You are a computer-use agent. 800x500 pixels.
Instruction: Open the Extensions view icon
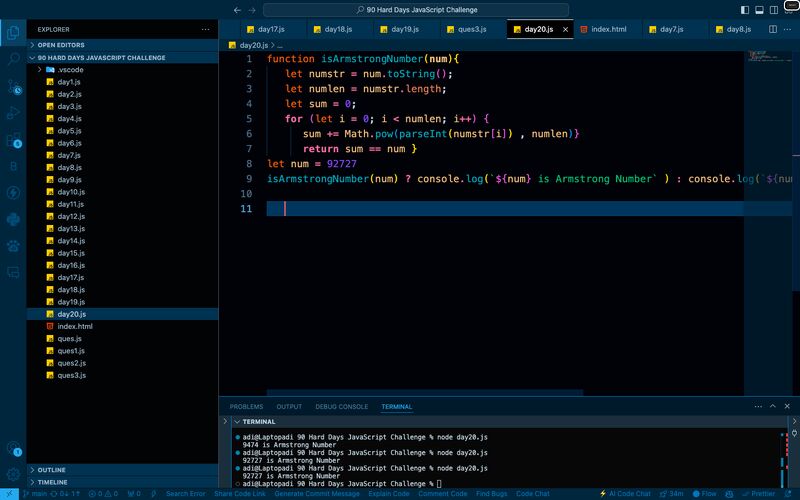click(x=13, y=140)
